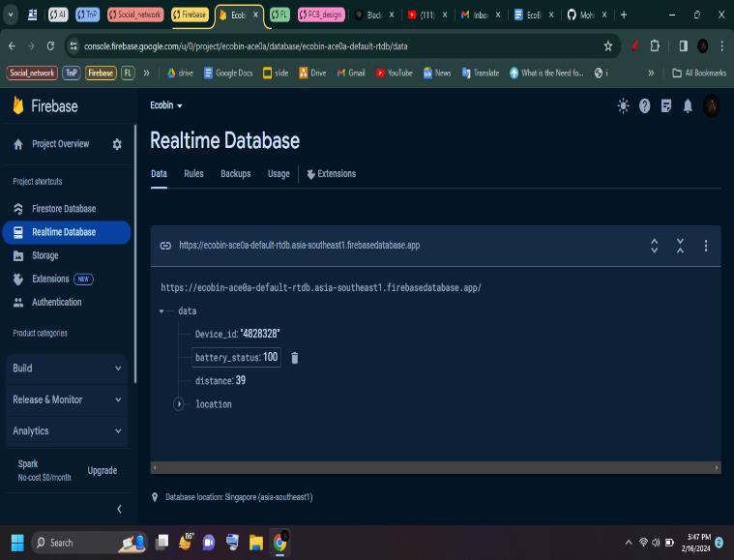Open project settings gear icon
Screen dimensions: 734x560
tap(117, 144)
